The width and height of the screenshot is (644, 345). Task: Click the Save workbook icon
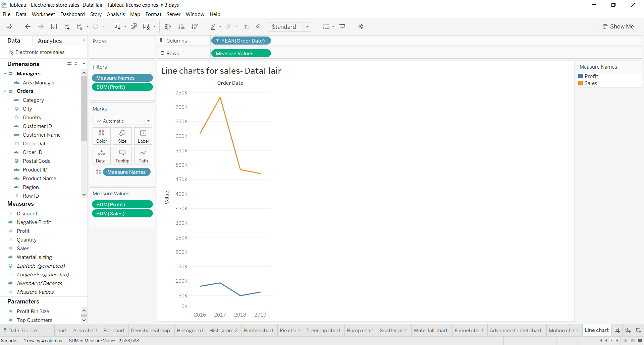coord(54,26)
